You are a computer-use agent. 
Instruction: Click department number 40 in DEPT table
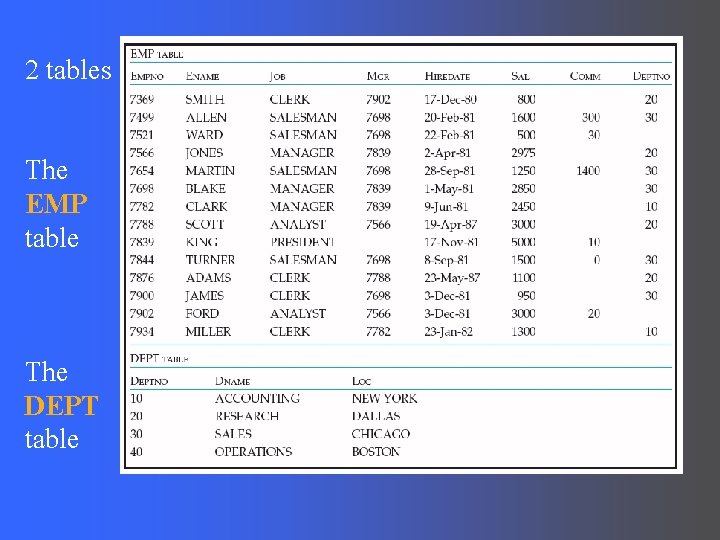(x=136, y=452)
